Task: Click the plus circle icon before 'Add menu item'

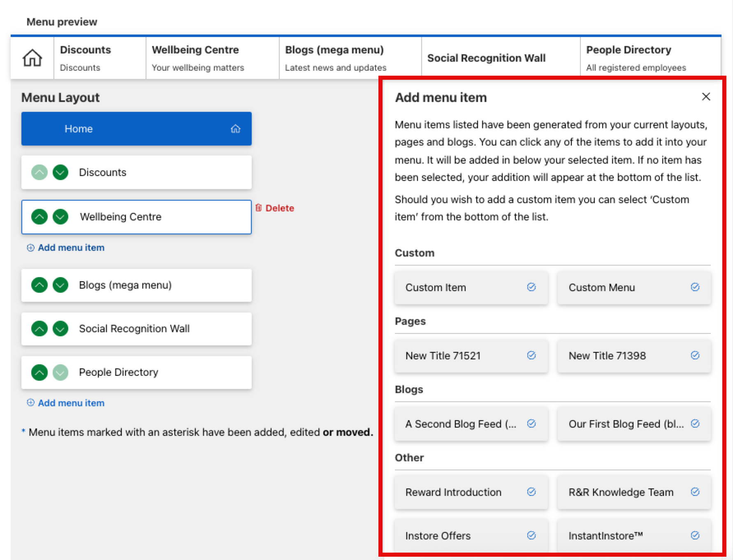Action: (31, 248)
